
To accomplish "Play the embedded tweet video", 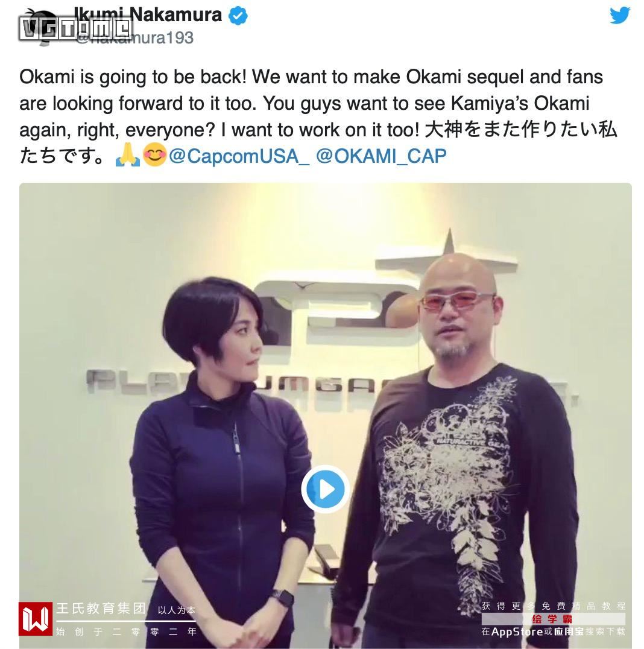I will click(x=326, y=489).
